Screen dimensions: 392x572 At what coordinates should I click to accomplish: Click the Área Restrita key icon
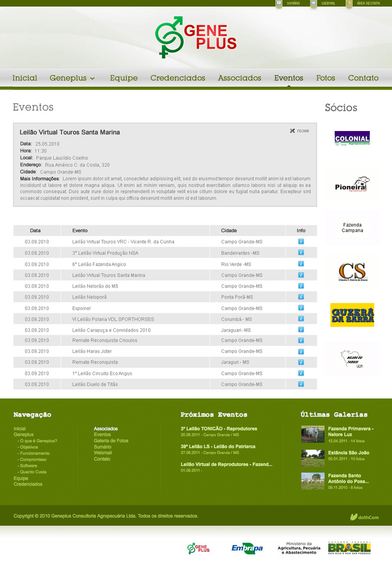[349, 3]
